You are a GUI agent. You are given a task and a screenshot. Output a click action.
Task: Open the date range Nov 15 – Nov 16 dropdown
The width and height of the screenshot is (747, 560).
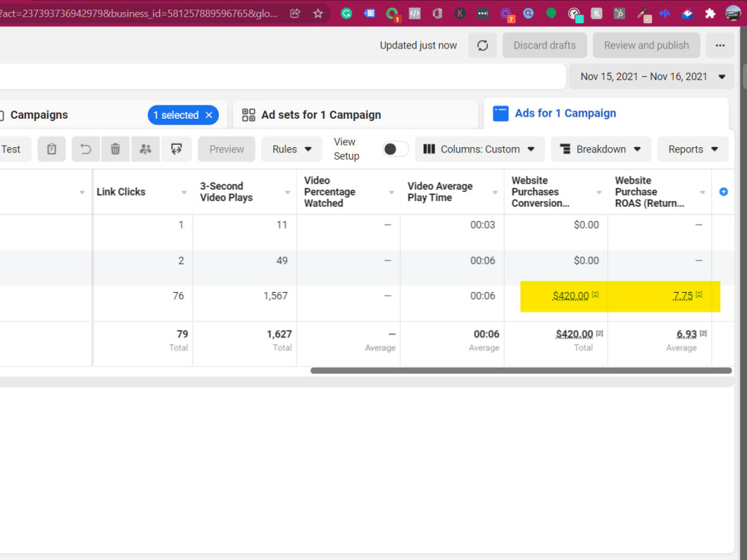[x=652, y=77]
